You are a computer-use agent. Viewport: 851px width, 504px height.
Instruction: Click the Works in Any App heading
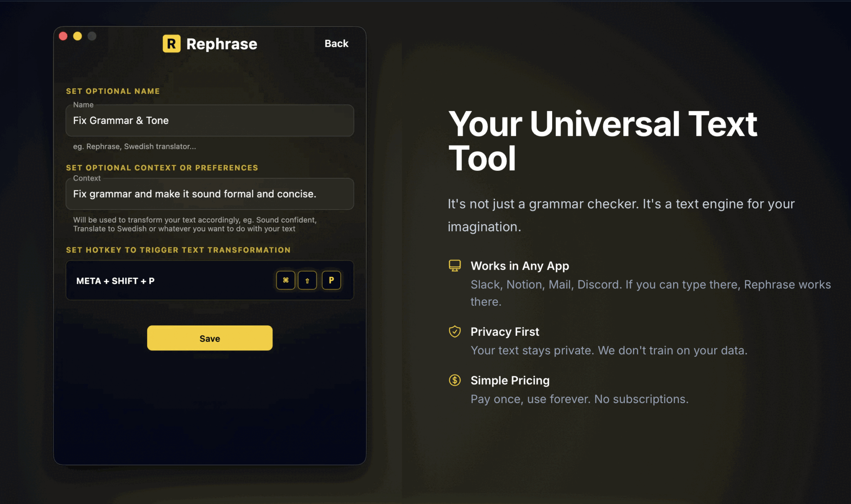[519, 266]
